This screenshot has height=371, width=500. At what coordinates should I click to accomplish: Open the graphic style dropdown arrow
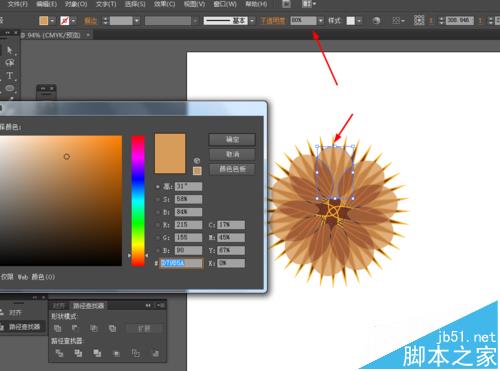pos(359,21)
